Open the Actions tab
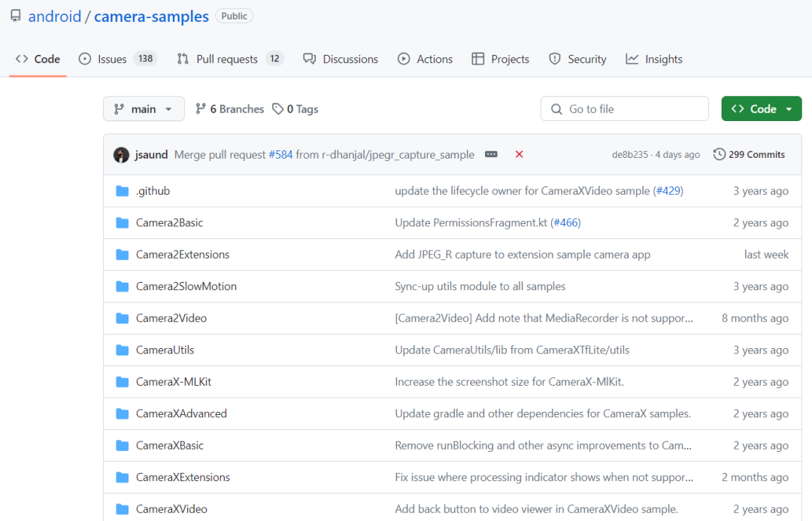 coord(425,59)
